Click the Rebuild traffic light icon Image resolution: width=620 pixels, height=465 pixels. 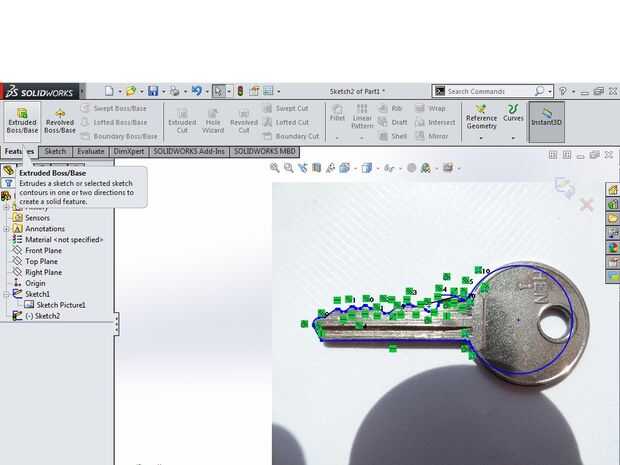pos(240,91)
